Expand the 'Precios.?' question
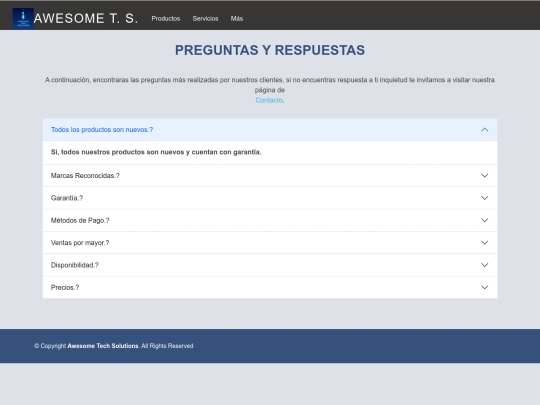This screenshot has height=405, width=540. point(270,287)
